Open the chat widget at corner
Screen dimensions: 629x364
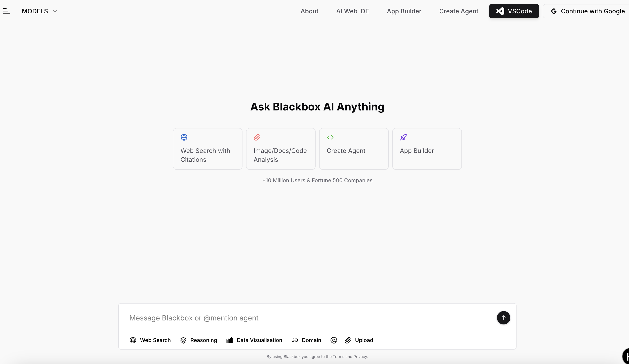tap(625, 357)
